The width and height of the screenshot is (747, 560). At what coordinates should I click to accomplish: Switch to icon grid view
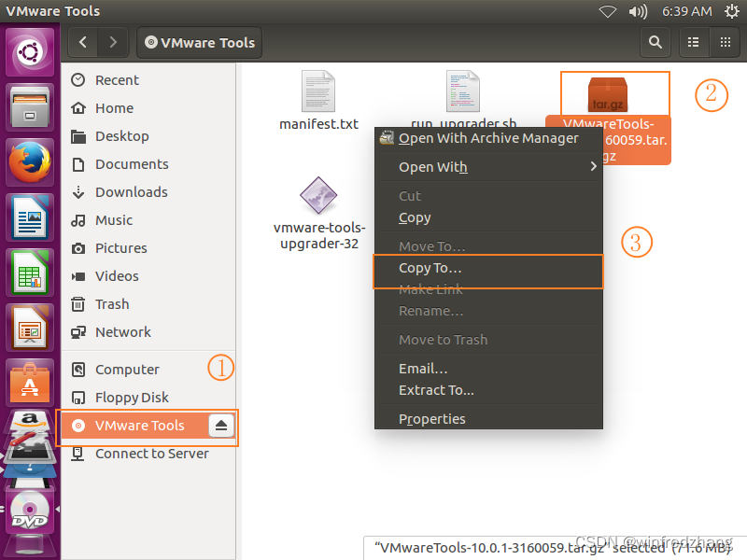pos(726,42)
